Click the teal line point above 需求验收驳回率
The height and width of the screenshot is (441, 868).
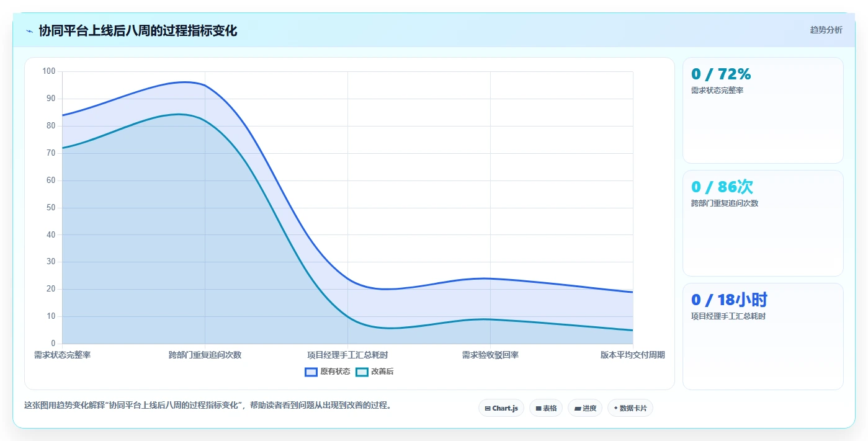pos(490,319)
